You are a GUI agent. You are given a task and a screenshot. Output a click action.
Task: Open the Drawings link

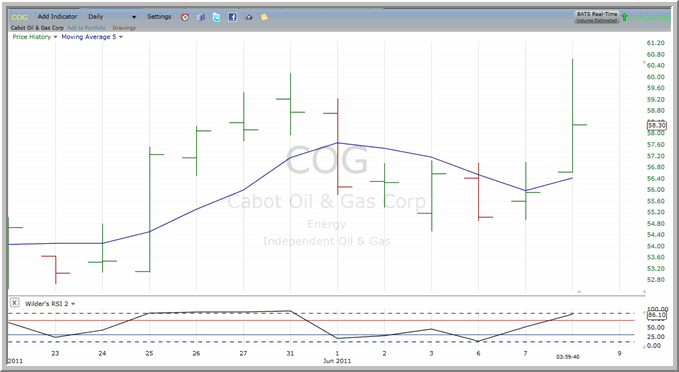(x=124, y=28)
